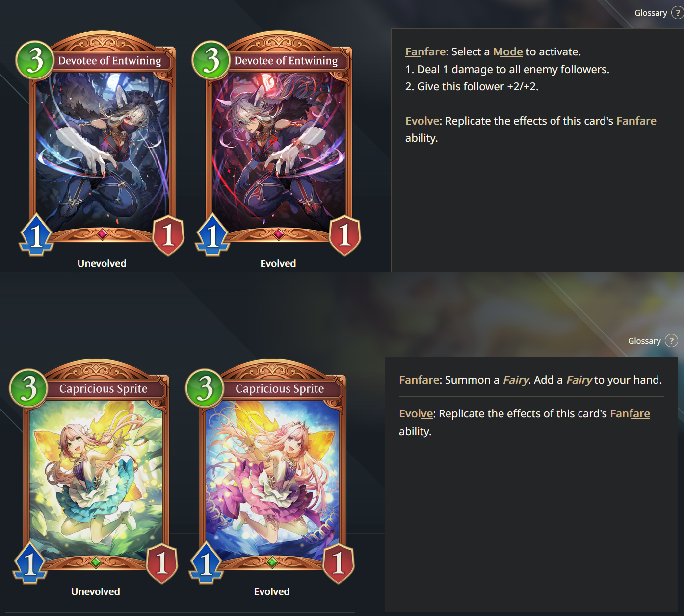The width and height of the screenshot is (684, 616).
Task: Click the lower Glossary question mark icon
Action: pos(671,341)
